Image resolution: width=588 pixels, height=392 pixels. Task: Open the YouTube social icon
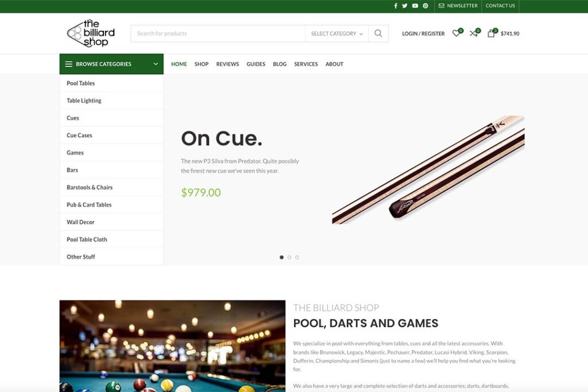(x=415, y=6)
